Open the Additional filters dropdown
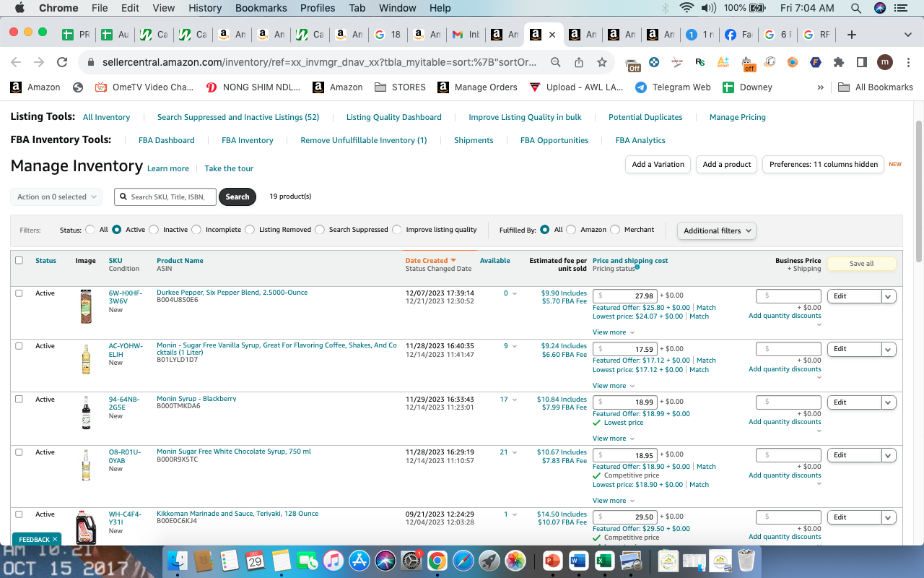The height and width of the screenshot is (578, 924). pyautogui.click(x=717, y=230)
